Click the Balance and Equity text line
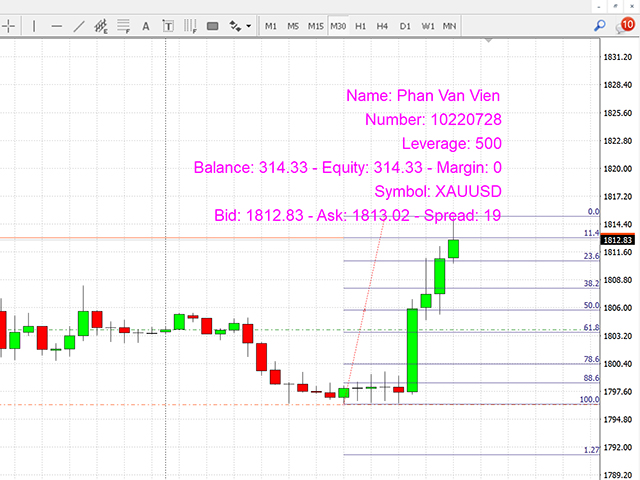Viewport: 640px width, 480px height. [348, 168]
